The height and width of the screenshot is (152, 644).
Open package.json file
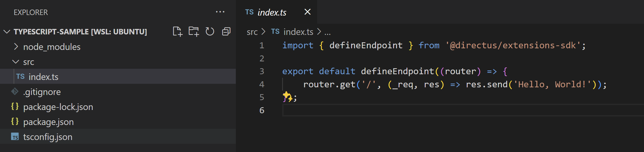pyautogui.click(x=118, y=122)
